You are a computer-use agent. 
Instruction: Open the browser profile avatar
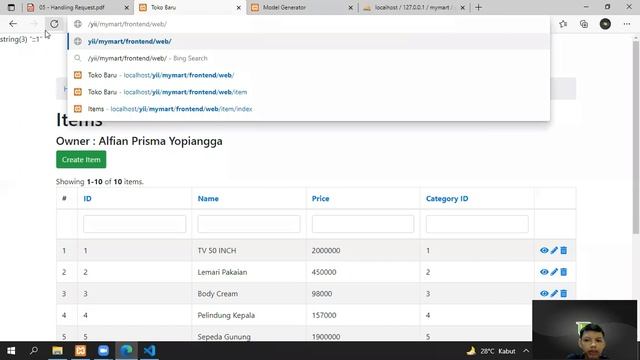(605, 24)
